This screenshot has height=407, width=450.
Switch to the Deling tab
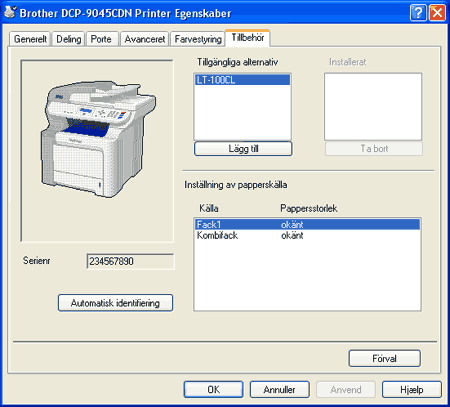coord(68,39)
